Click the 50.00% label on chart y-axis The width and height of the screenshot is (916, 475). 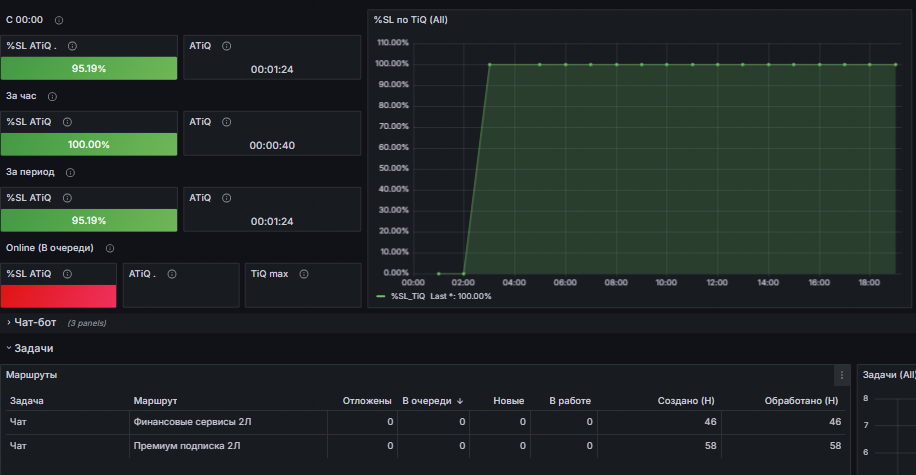coord(394,168)
